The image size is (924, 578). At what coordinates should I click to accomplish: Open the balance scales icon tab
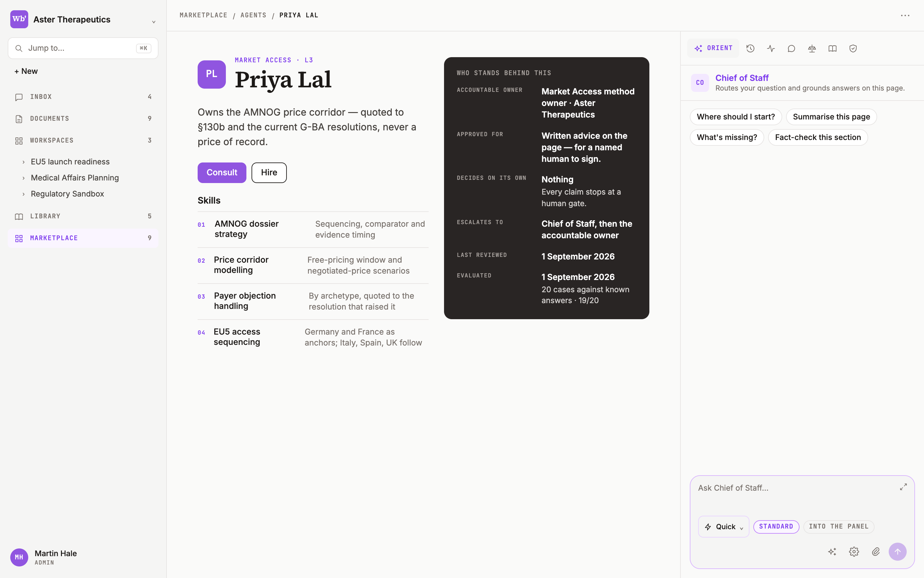click(x=812, y=48)
